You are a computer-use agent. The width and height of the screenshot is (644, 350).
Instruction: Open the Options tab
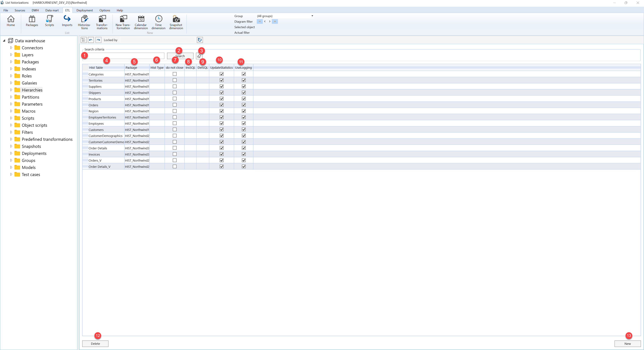pyautogui.click(x=105, y=10)
